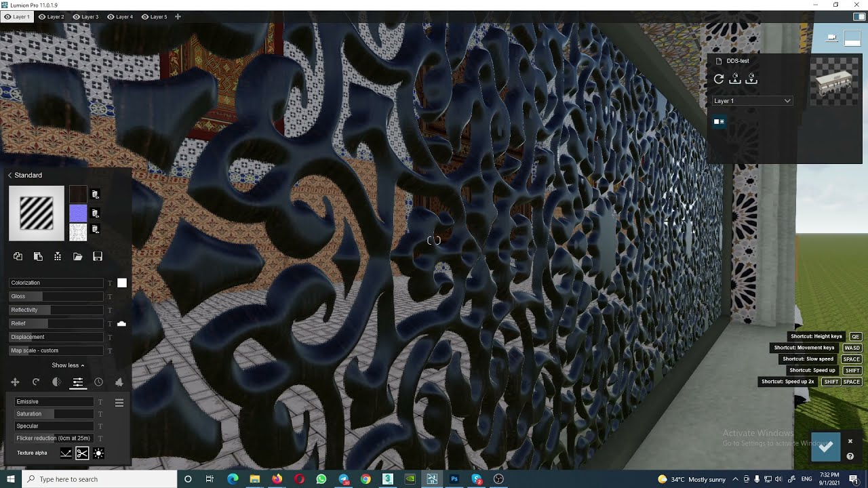Click the Windows Start button
The height and width of the screenshot is (488, 868).
click(11, 479)
